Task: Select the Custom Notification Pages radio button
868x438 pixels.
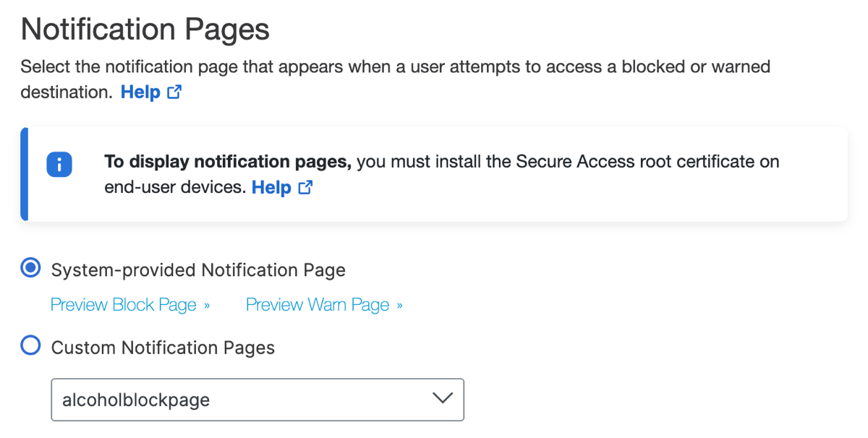Action: coord(30,346)
